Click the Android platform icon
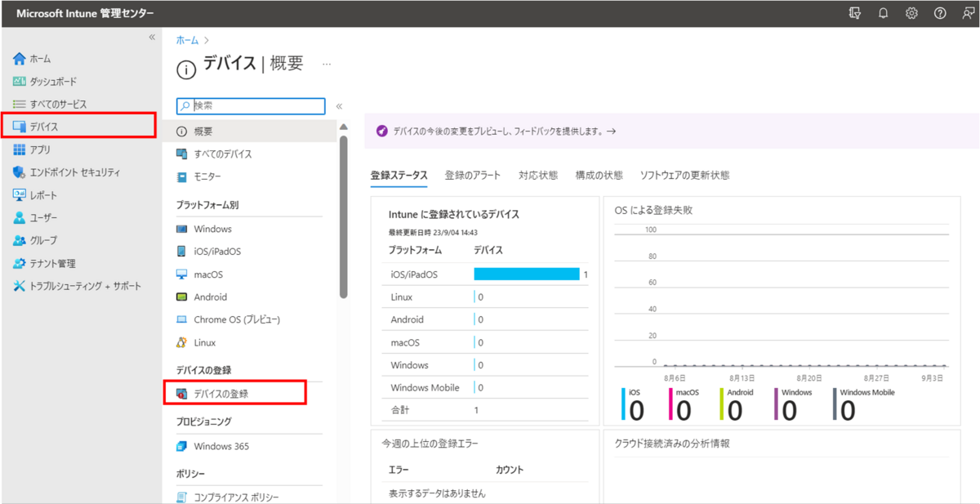980x504 pixels. coord(182,297)
